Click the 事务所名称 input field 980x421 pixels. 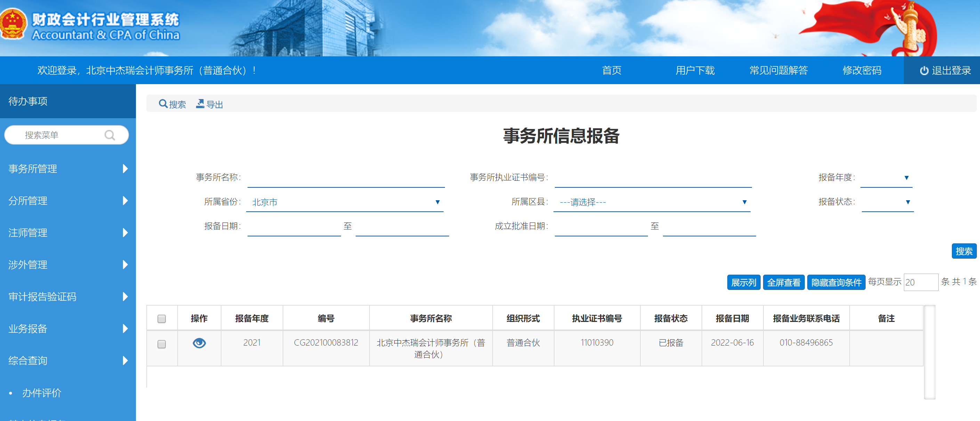pyautogui.click(x=346, y=178)
